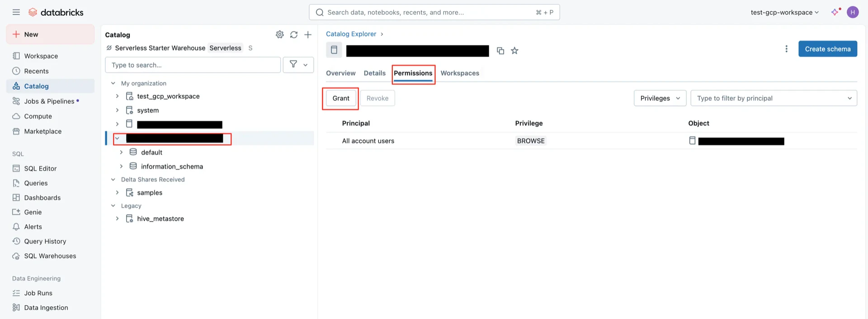Viewport: 868px width, 319px height.
Task: Open the user avatar H menu
Action: click(853, 12)
